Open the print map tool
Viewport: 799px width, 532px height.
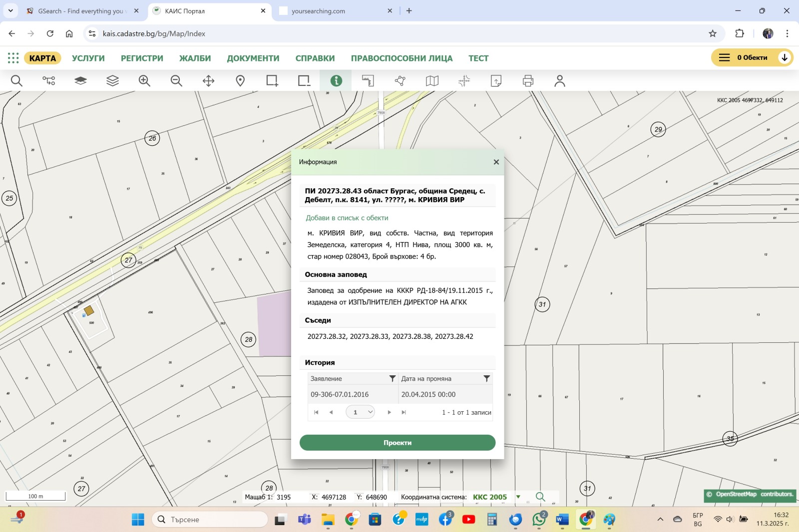[x=528, y=80]
